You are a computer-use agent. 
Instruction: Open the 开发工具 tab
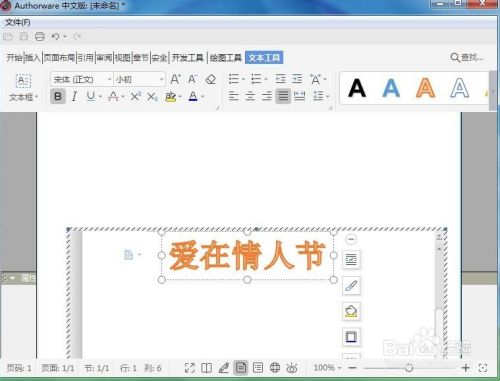tap(187, 58)
